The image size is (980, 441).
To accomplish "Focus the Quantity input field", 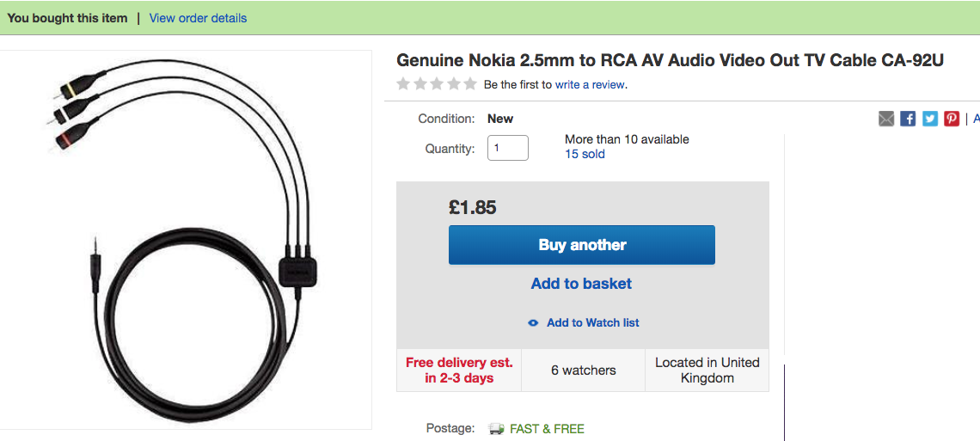I will pos(508,148).
